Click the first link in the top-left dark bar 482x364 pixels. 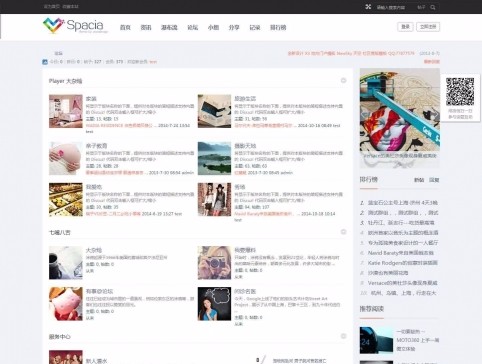pyautogui.click(x=52, y=6)
